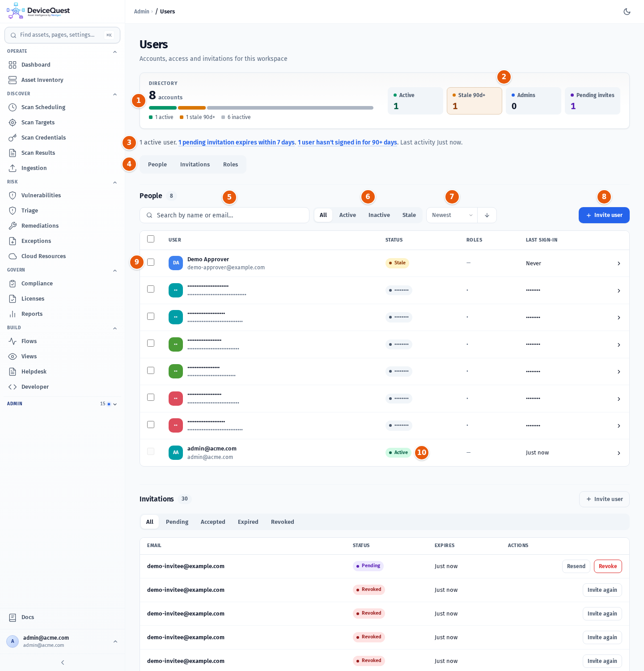Collapse the OPERATE section
This screenshot has height=671, width=644.
(x=115, y=52)
